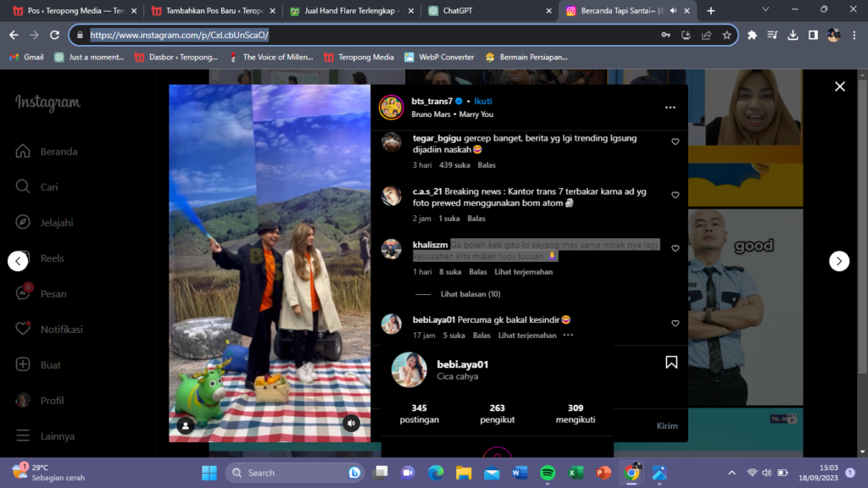The height and width of the screenshot is (488, 868).
Task: Mute or unmute the video sound
Action: tap(351, 424)
